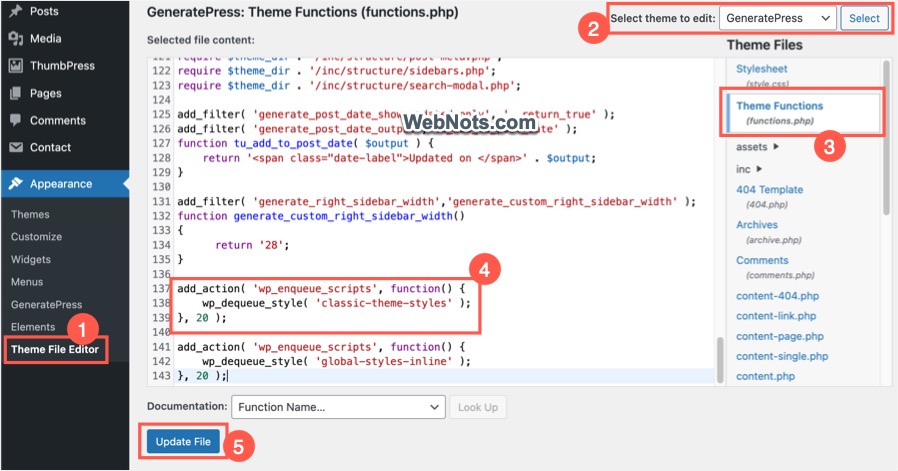Image resolution: width=898 pixels, height=471 pixels.
Task: Click line number 141 in gutter
Action: pos(162,347)
